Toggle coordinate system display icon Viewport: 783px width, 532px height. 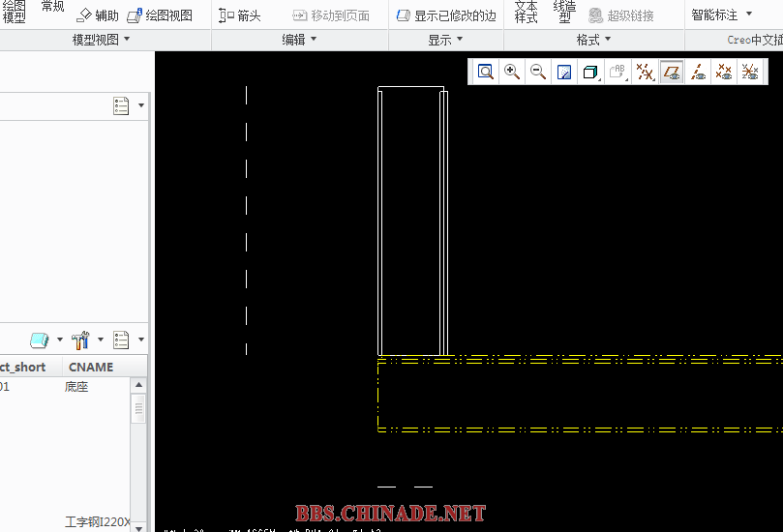(750, 72)
